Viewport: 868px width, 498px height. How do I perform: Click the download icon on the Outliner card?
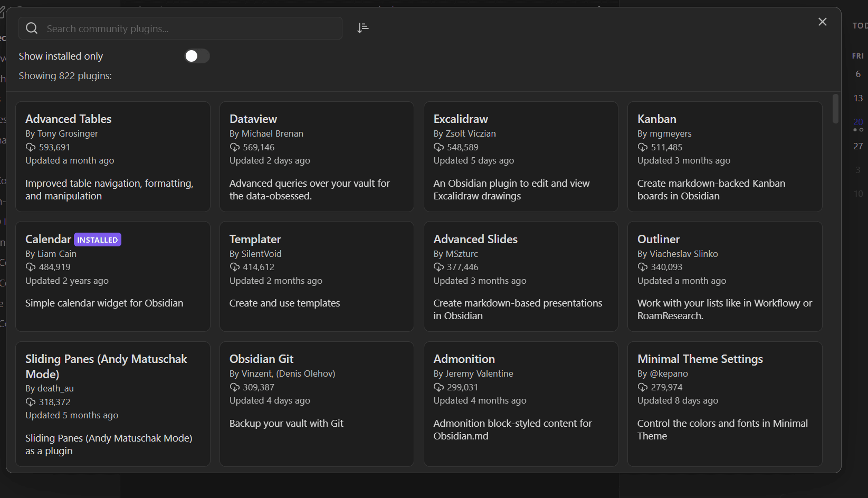pyautogui.click(x=642, y=267)
